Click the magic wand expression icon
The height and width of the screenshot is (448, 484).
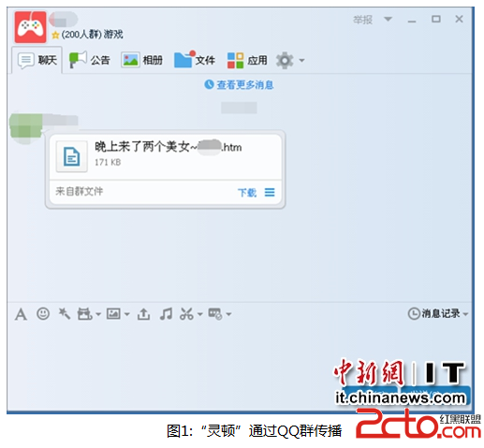click(x=65, y=313)
